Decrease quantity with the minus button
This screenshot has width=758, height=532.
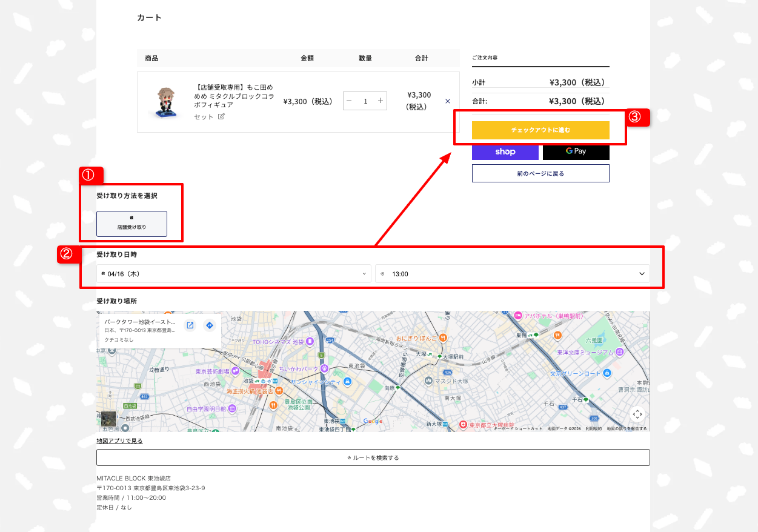click(x=349, y=101)
